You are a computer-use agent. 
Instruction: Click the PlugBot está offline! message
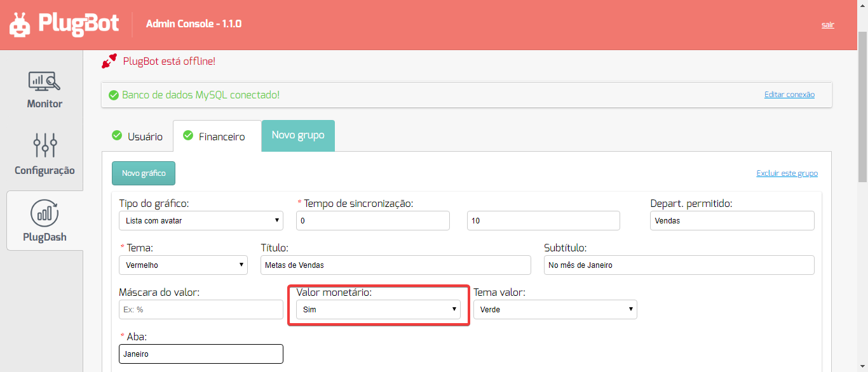click(169, 62)
